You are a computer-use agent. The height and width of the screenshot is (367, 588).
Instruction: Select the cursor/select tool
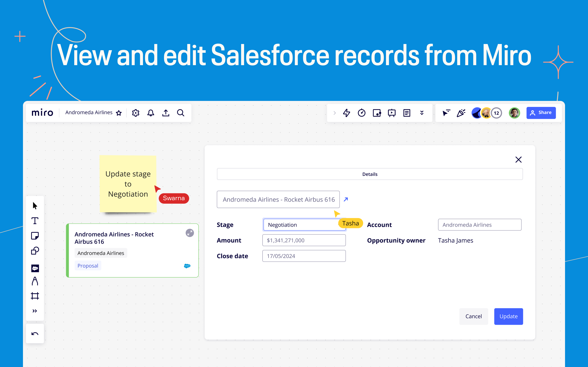35,205
